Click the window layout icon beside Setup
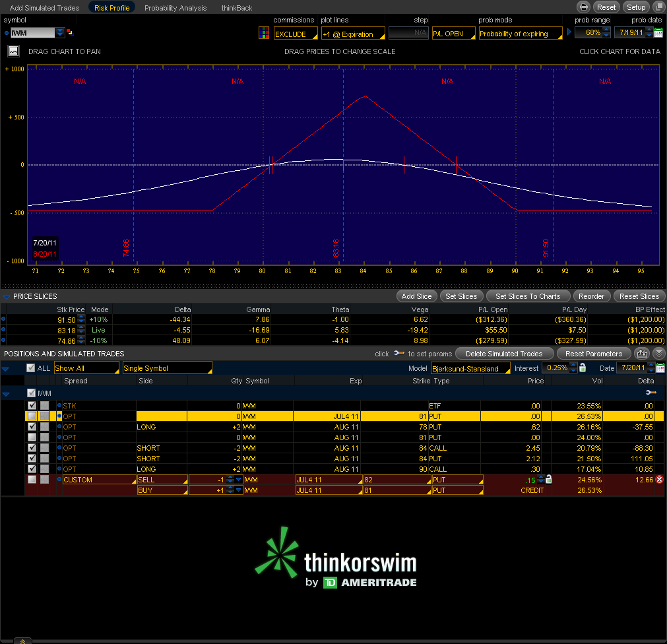The image size is (667, 644). point(659,7)
